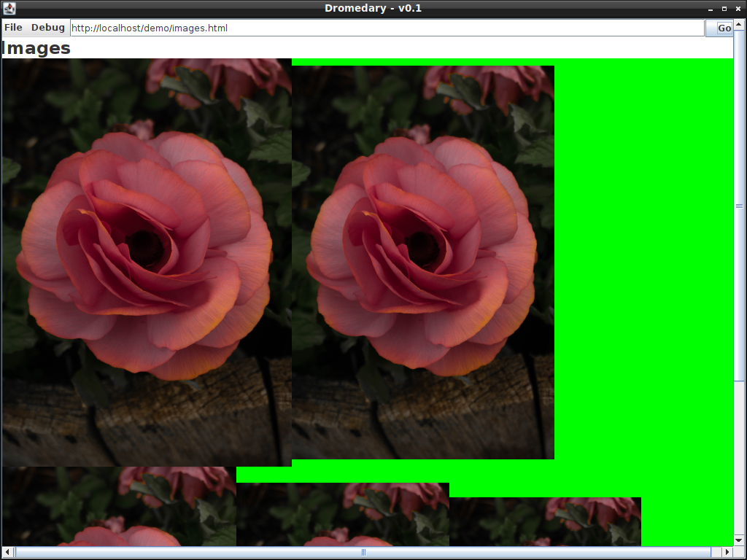Minimize the Dromedary window

[711, 9]
